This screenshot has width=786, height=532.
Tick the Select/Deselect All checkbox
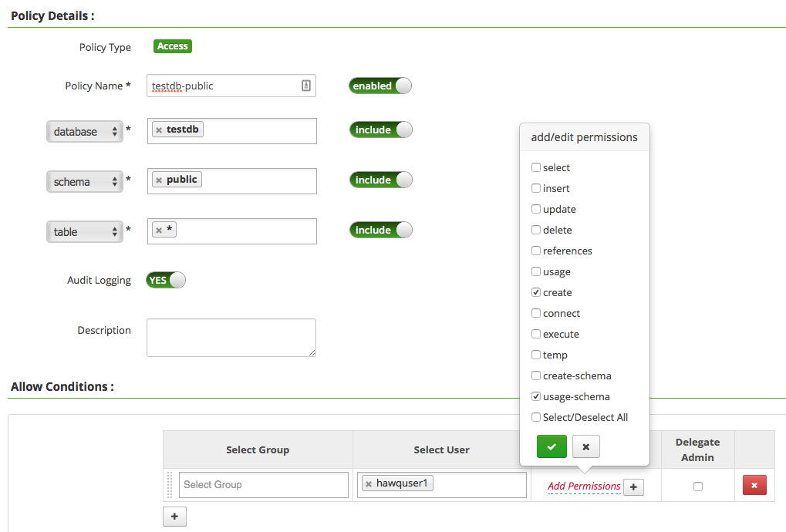click(536, 417)
